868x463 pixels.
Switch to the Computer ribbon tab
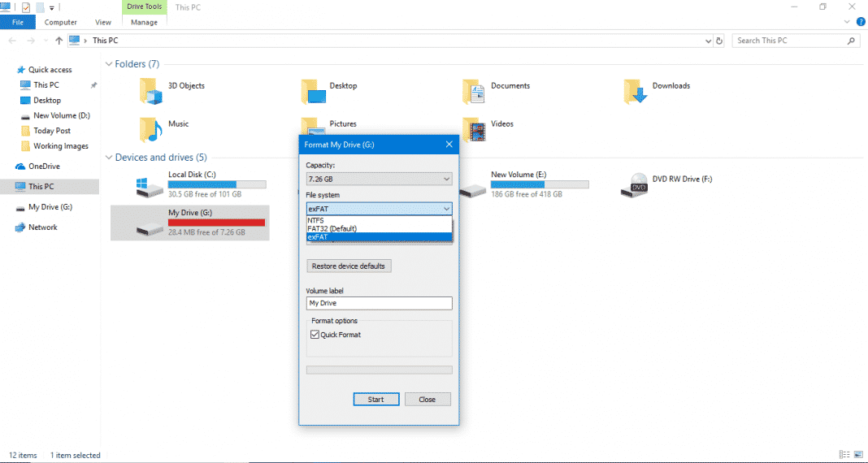click(61, 23)
